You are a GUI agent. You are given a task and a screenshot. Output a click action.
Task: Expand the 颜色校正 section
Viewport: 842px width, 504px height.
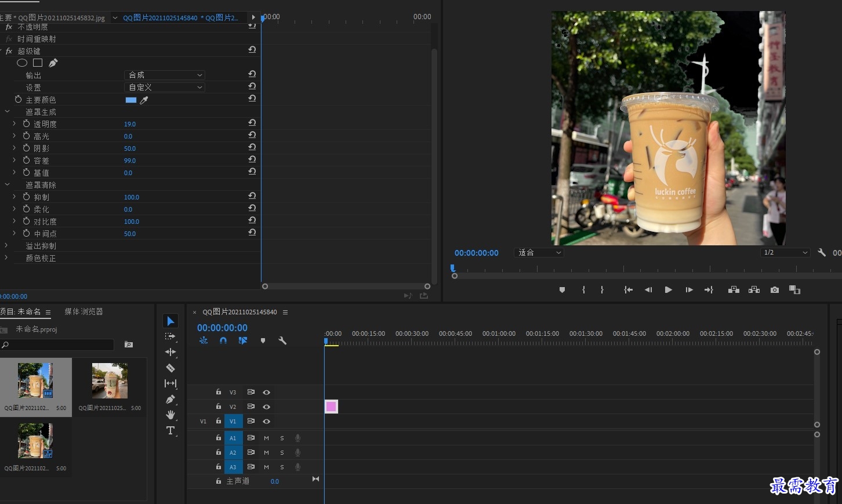click(x=6, y=258)
